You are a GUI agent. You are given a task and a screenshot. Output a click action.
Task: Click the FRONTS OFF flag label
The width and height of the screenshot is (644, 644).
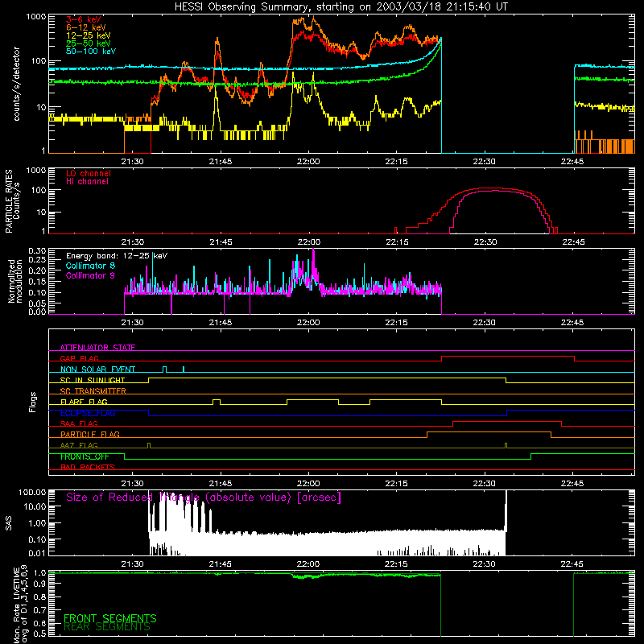coord(85,456)
